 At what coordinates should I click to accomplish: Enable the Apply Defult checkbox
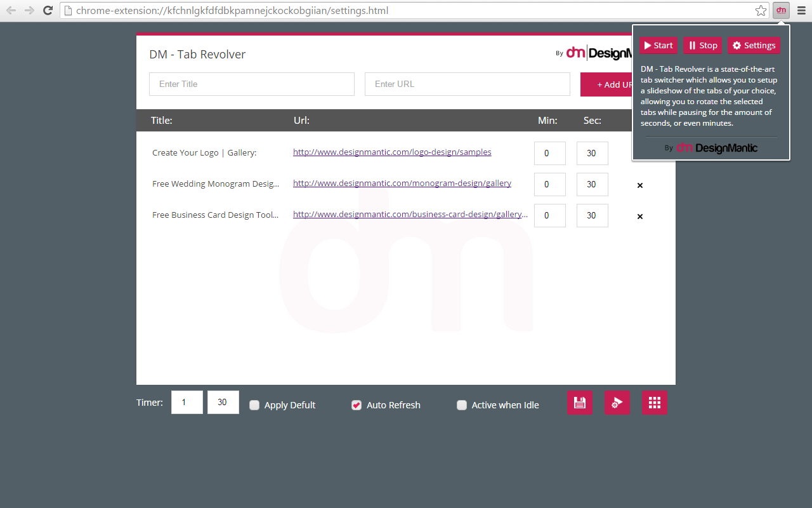tap(254, 405)
